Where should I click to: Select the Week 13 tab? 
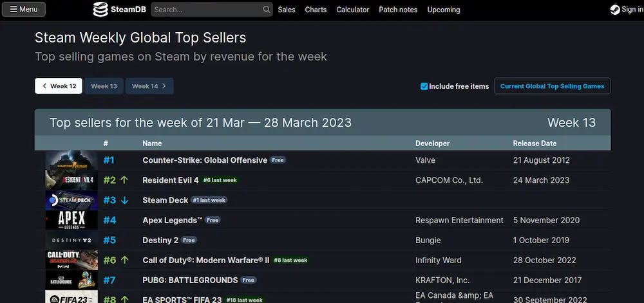coord(104,86)
